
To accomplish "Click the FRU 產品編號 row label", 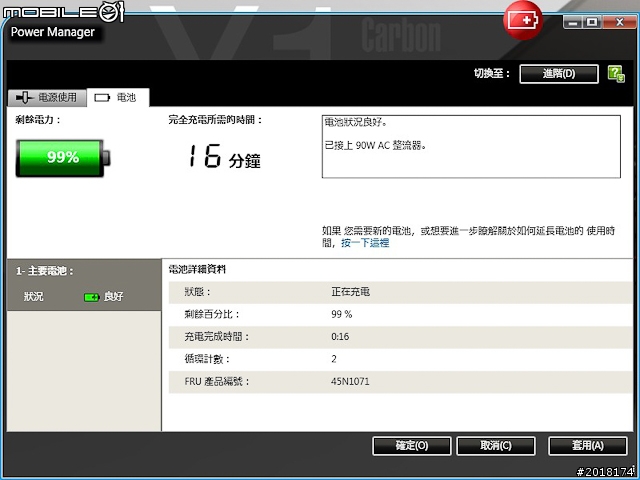I will (x=217, y=382).
